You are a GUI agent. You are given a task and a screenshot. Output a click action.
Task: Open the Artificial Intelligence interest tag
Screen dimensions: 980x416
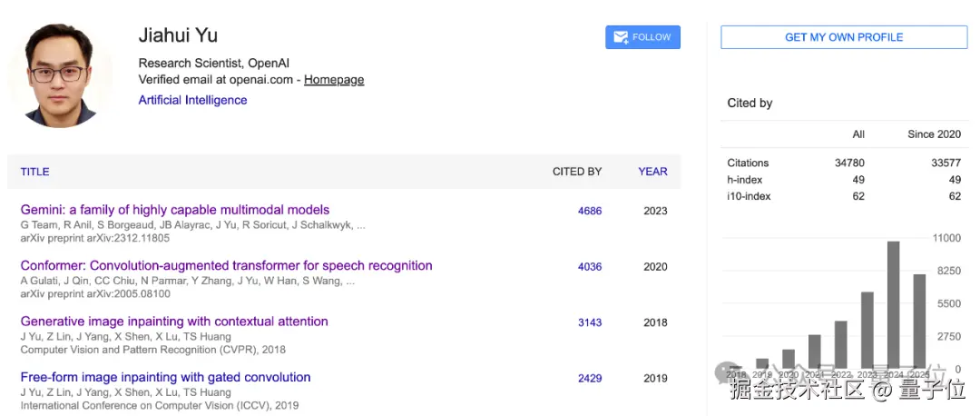[x=192, y=100]
